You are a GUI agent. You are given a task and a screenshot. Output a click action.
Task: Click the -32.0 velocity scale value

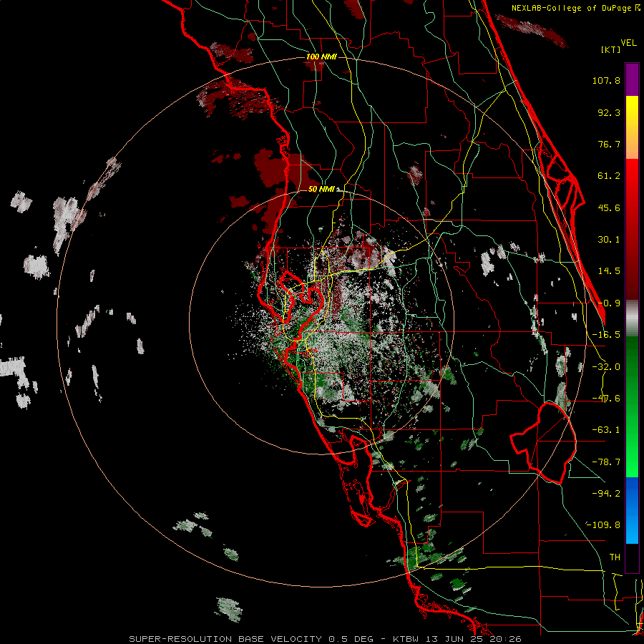[x=606, y=367]
